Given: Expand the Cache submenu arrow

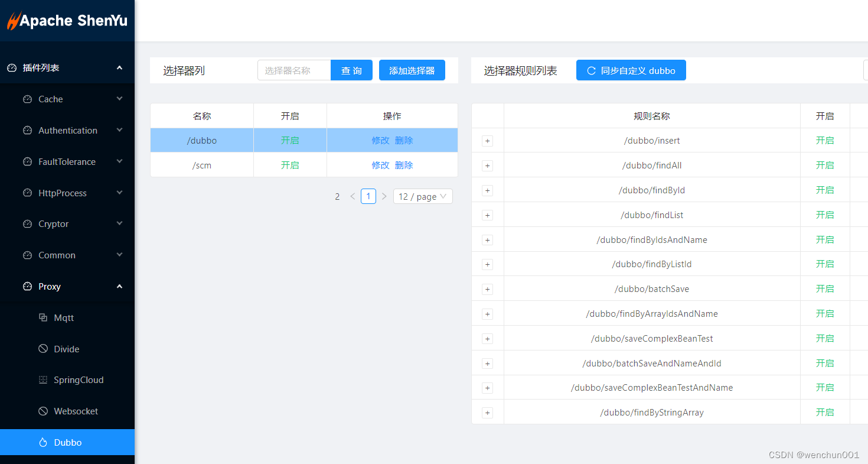Looking at the screenshot, I should (x=119, y=99).
